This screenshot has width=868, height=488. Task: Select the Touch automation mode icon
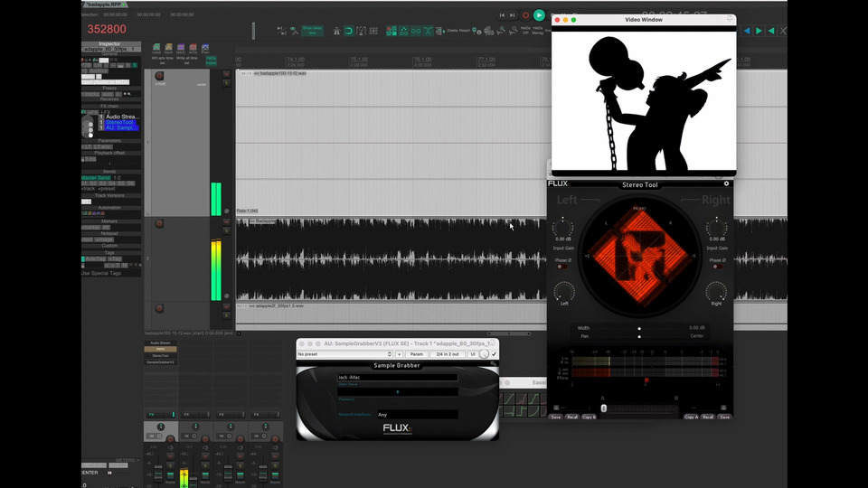point(169,49)
